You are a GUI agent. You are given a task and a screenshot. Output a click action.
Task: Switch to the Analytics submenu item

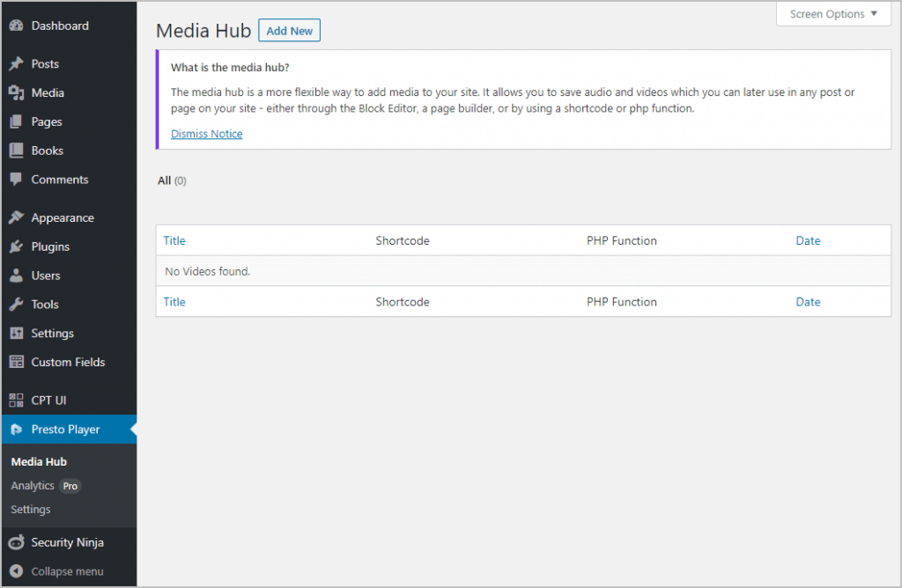coord(33,485)
